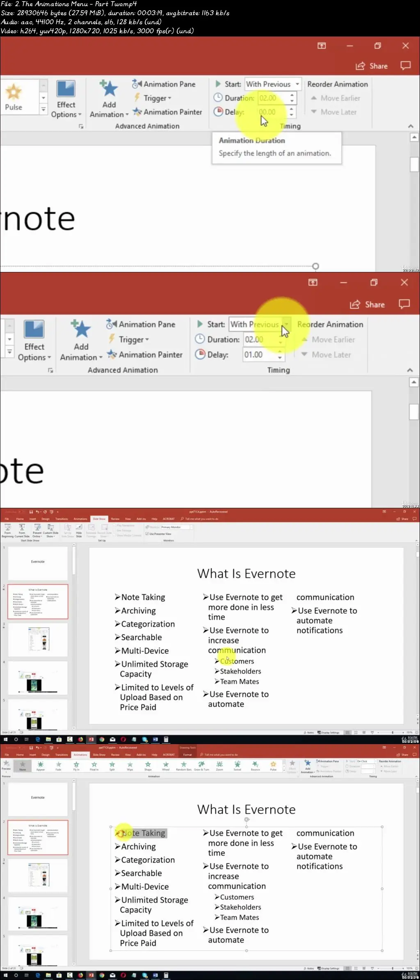Select the Bounce animation in the bottom frame

255,766
